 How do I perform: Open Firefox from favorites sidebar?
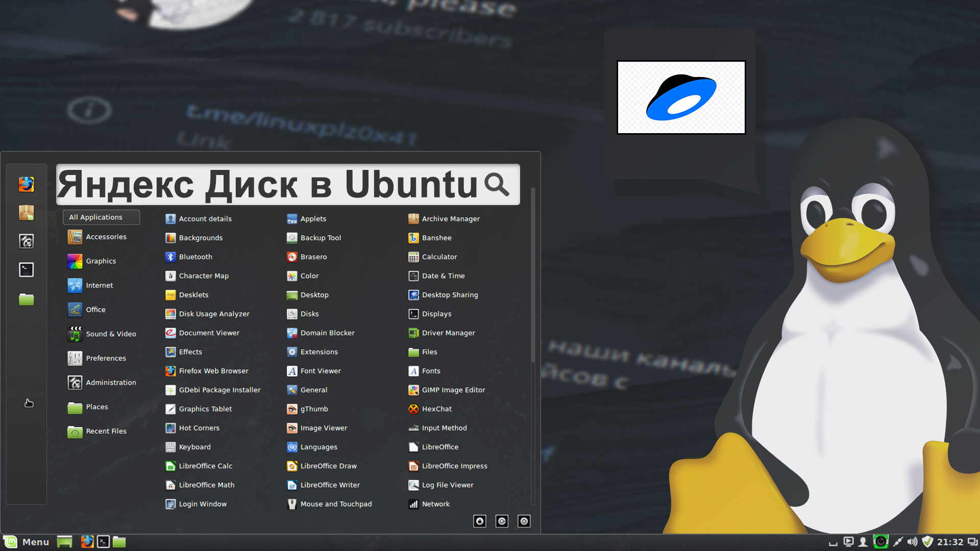[27, 184]
